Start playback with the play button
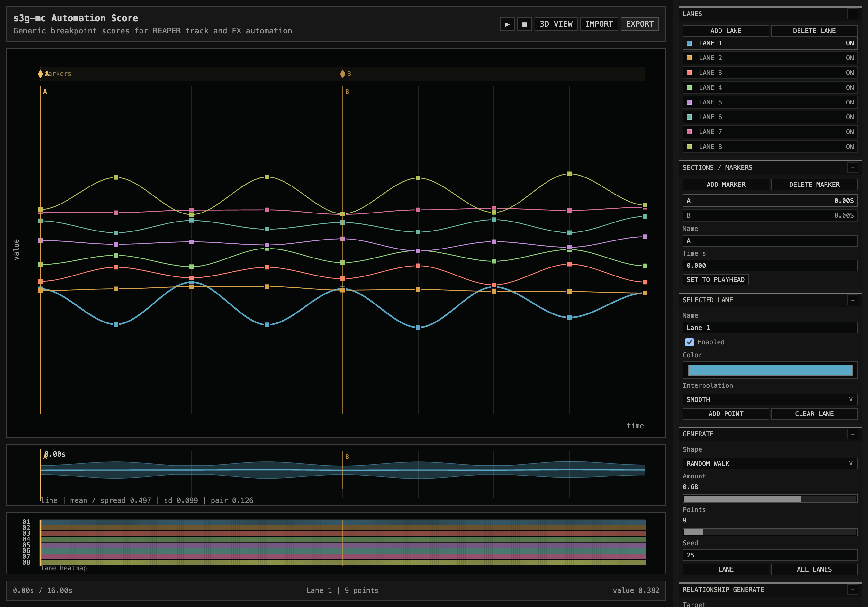The width and height of the screenshot is (868, 607). coord(507,24)
